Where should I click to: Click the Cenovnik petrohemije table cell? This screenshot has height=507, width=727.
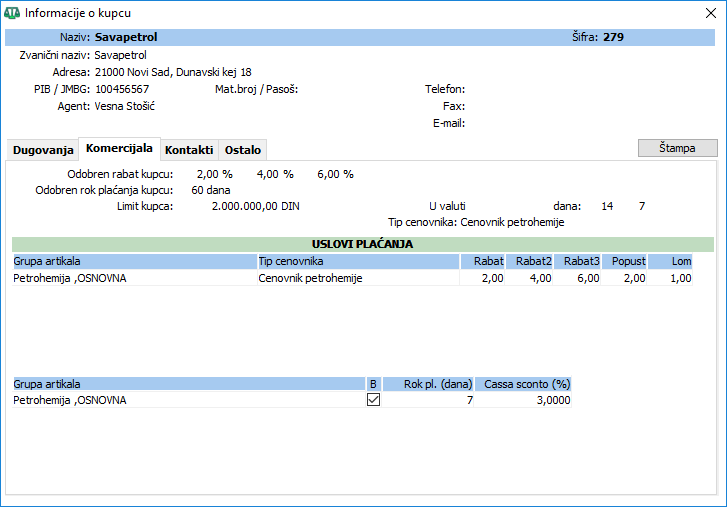(359, 278)
